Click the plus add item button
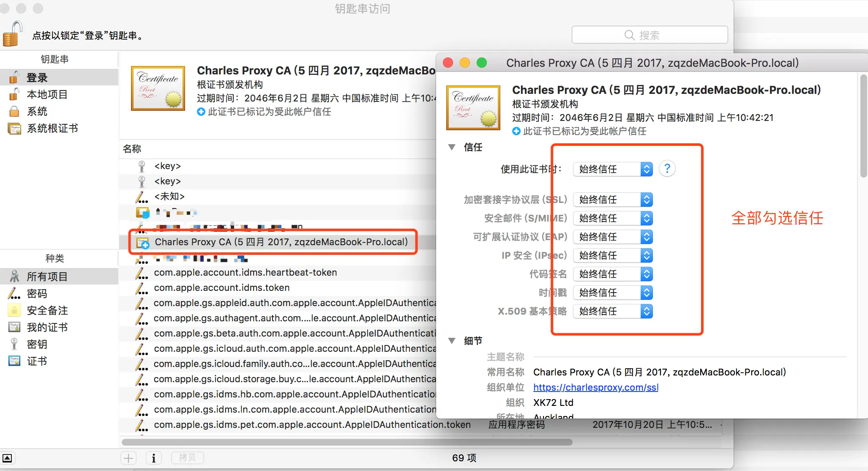868x471 pixels. coord(128,458)
